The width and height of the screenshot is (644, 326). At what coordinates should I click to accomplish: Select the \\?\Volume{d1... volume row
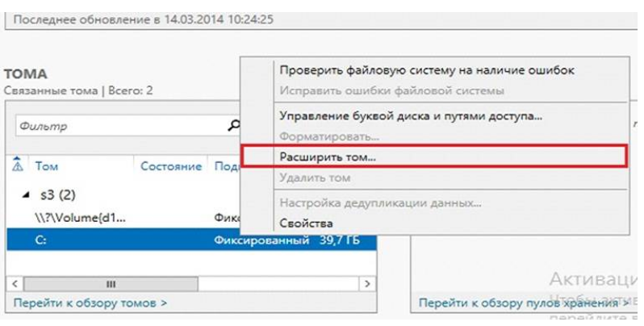(x=81, y=218)
